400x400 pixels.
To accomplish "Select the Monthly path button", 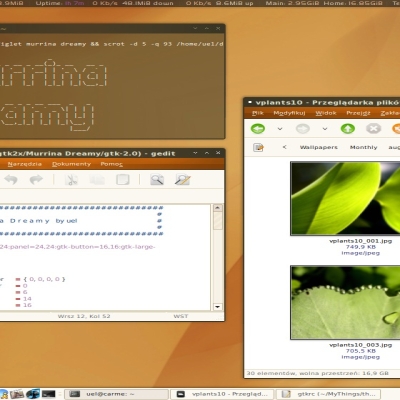I will [364, 147].
